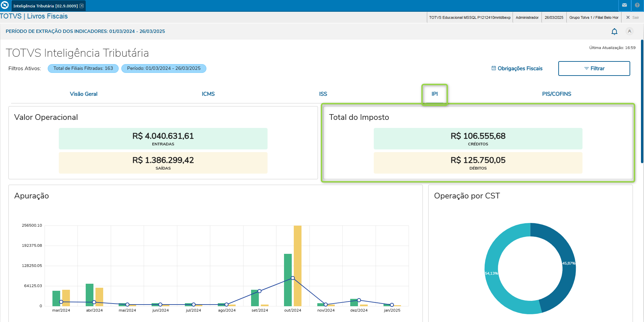Open help with the question mark icon
The width and height of the screenshot is (644, 322).
(x=637, y=5)
